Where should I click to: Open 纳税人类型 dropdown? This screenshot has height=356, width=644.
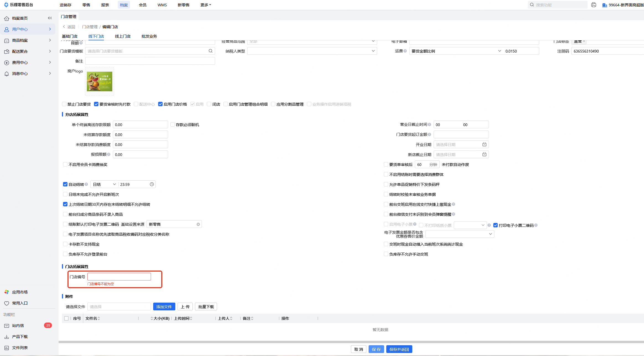tap(312, 51)
